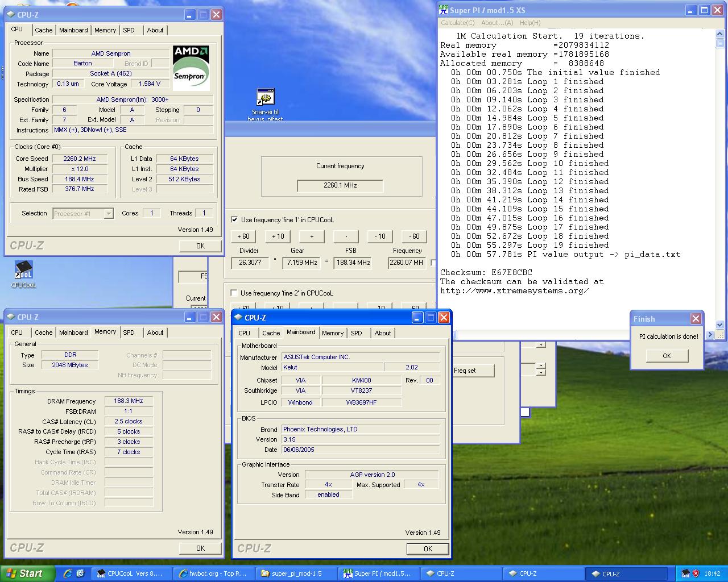Image resolution: width=728 pixels, height=582 pixels.
Task: Click the '- 60' frequency button in CPUCooL
Action: pos(414,236)
